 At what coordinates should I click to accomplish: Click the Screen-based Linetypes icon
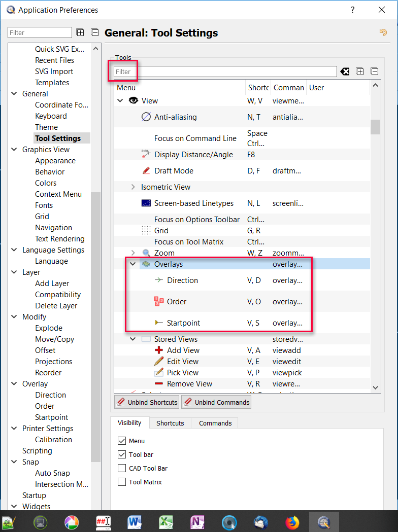tap(146, 203)
